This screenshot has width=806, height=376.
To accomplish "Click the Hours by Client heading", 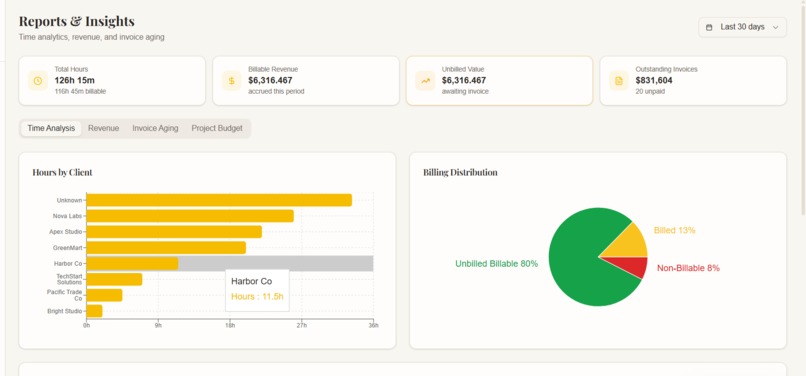I will pyautogui.click(x=62, y=172).
